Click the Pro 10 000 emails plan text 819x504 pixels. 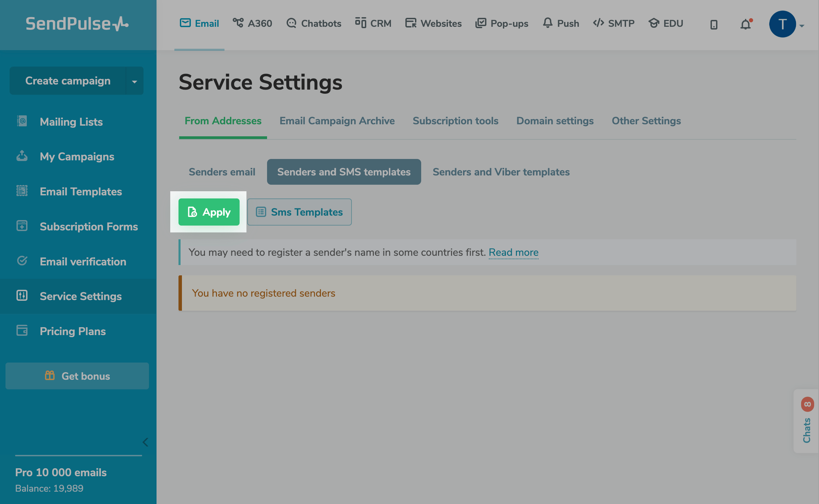61,472
